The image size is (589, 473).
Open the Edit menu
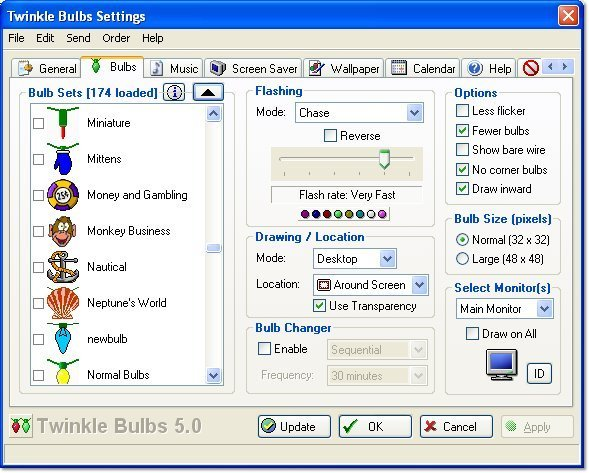pyautogui.click(x=45, y=38)
